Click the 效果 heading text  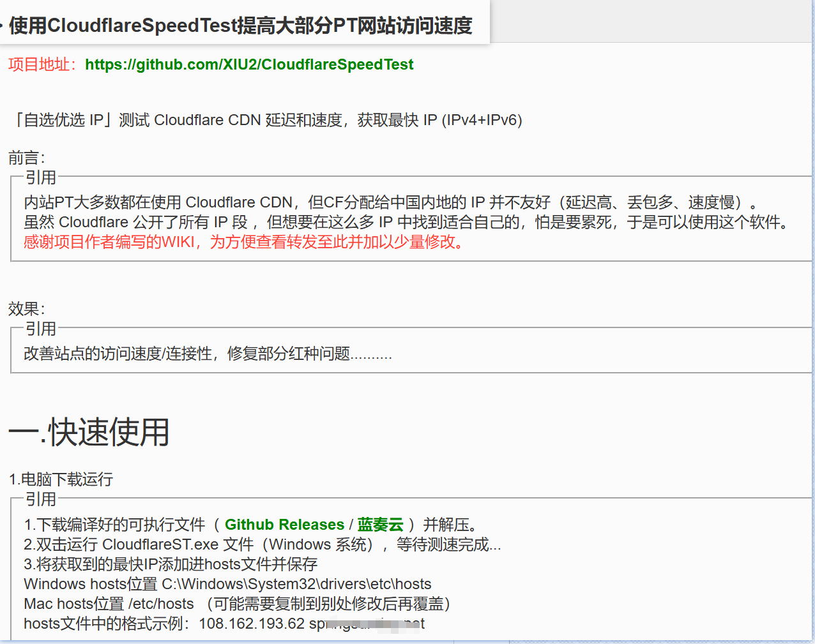(x=26, y=309)
